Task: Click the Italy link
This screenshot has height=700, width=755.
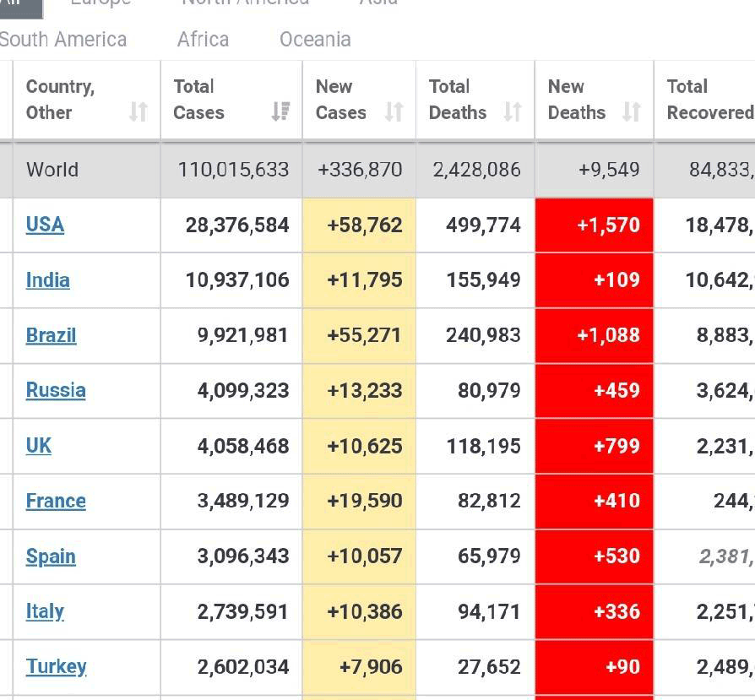Action: [45, 611]
